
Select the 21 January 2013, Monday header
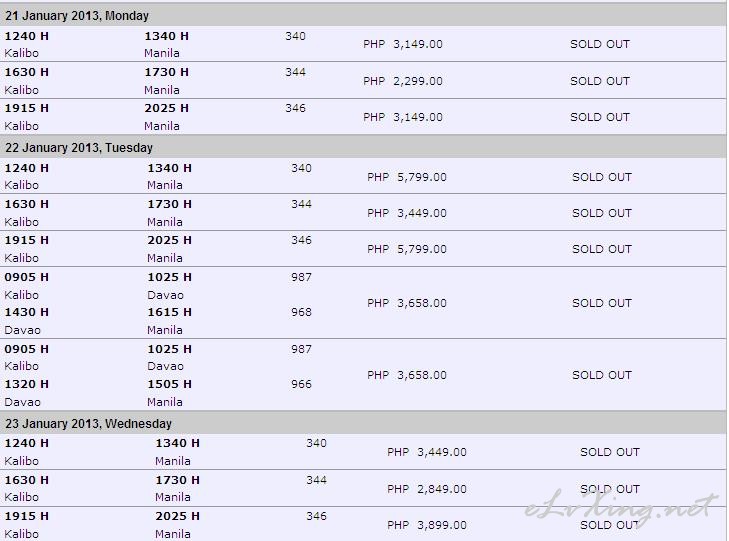click(x=77, y=16)
